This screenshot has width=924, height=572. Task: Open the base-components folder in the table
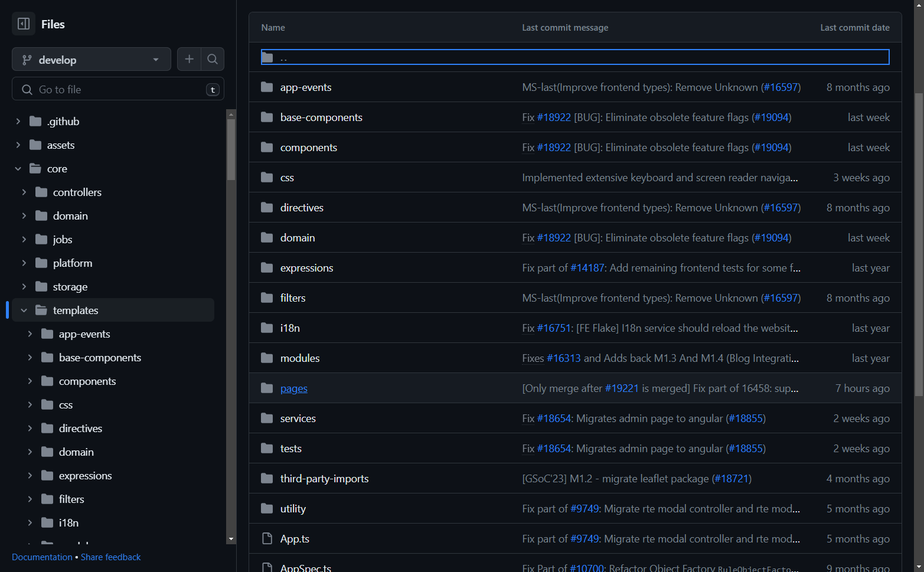click(321, 117)
